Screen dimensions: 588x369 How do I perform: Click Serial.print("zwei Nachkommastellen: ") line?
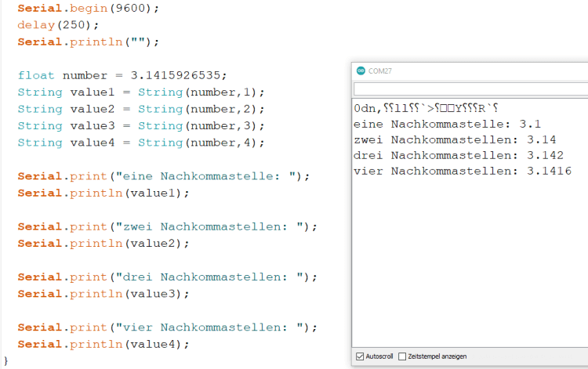coord(167,226)
